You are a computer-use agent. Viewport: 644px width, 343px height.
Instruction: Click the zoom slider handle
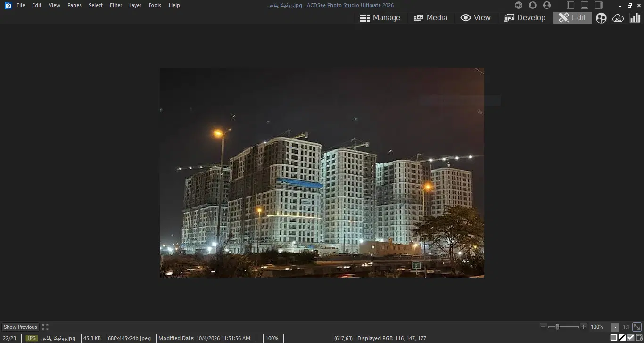click(557, 327)
